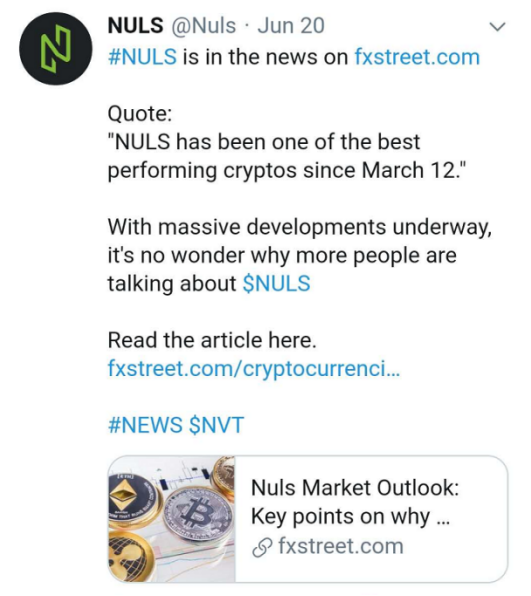Open the fxstreet.com/cryptocurrenci... article link
The width and height of the screenshot is (531, 596).
pyautogui.click(x=254, y=368)
